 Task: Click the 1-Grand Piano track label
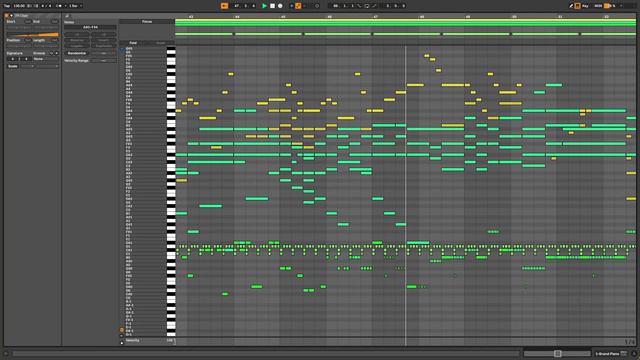607,353
